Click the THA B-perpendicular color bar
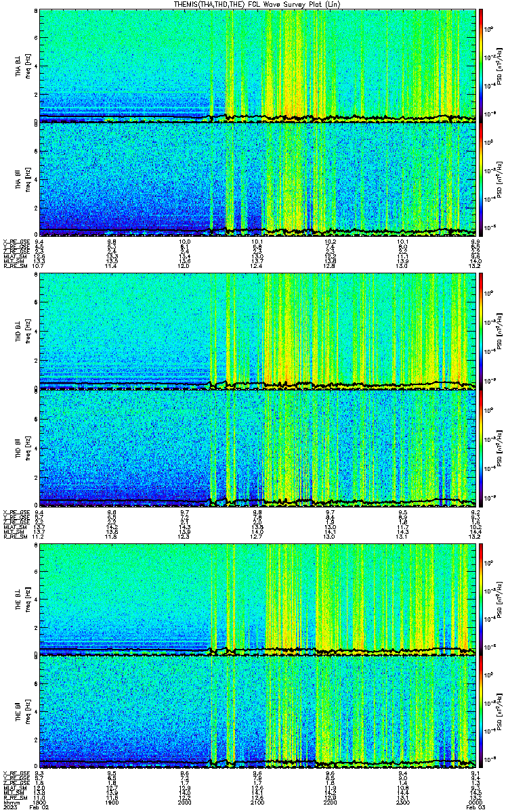The image size is (508, 812). coord(482,66)
